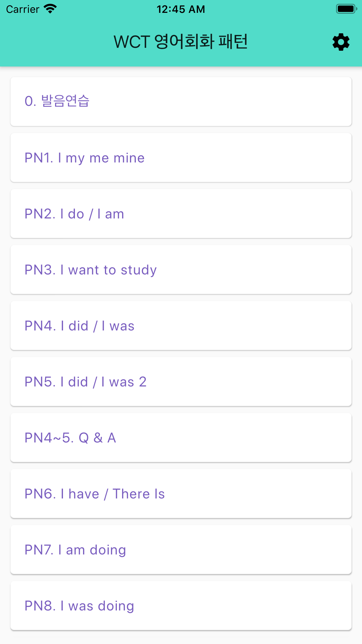Tap the Wi-Fi signal icon in status bar

50,9
